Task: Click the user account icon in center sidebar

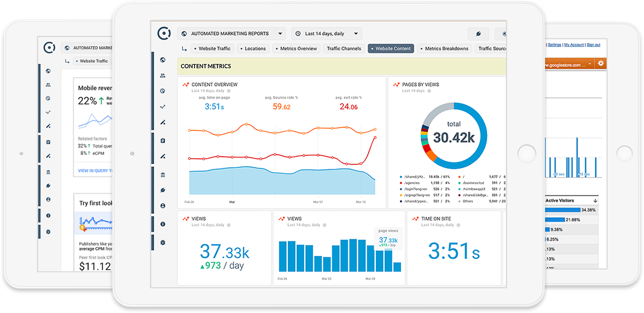Action: pos(163,206)
